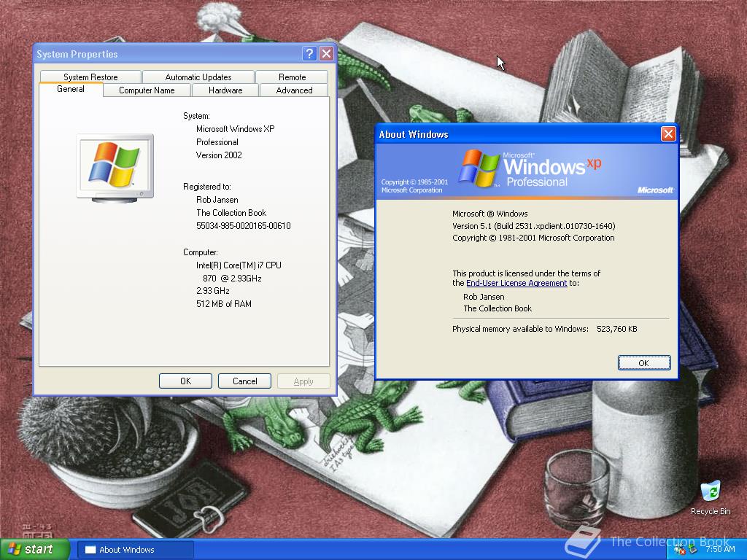This screenshot has height=560, width=747.
Task: Click the Windows XP monitor logo image
Action: pyautogui.click(x=115, y=168)
